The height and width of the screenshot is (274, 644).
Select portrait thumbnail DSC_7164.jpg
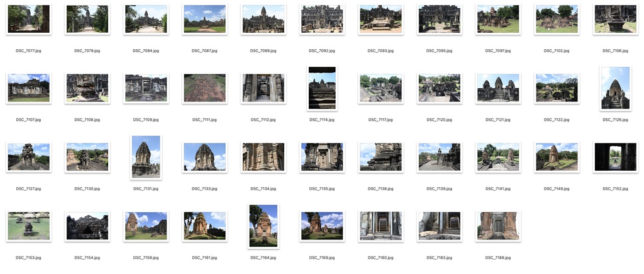264,226
